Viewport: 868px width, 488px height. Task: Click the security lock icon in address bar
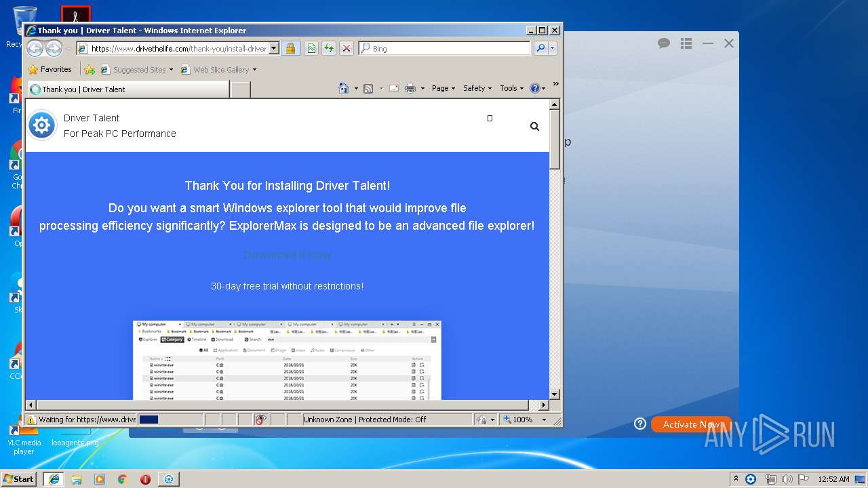click(x=290, y=49)
